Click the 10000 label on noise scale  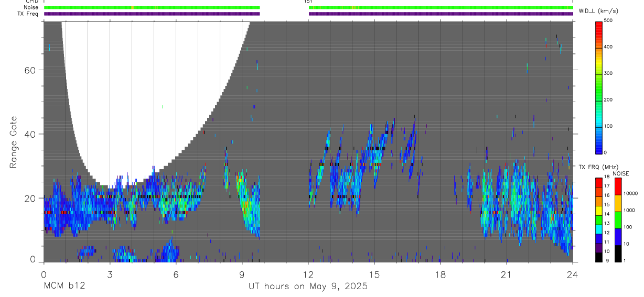coord(630,193)
